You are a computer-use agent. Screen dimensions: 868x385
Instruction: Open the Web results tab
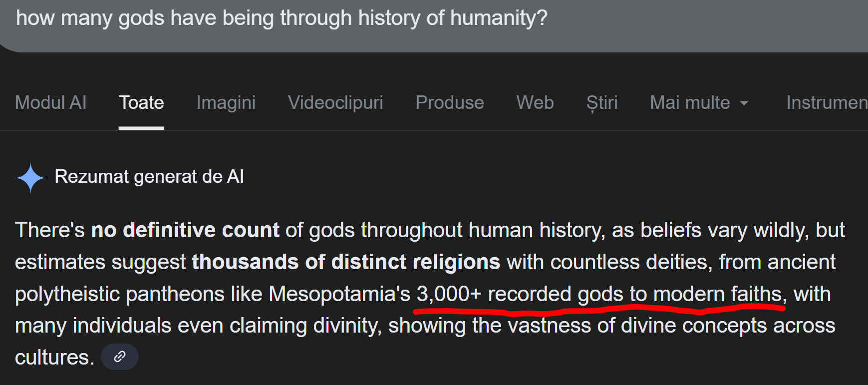pyautogui.click(x=535, y=103)
